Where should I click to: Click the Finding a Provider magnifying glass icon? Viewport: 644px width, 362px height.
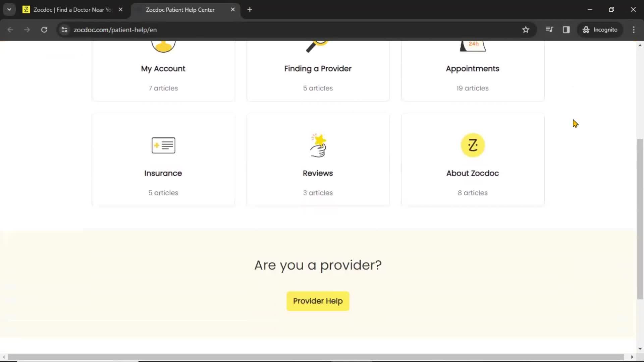(318, 44)
